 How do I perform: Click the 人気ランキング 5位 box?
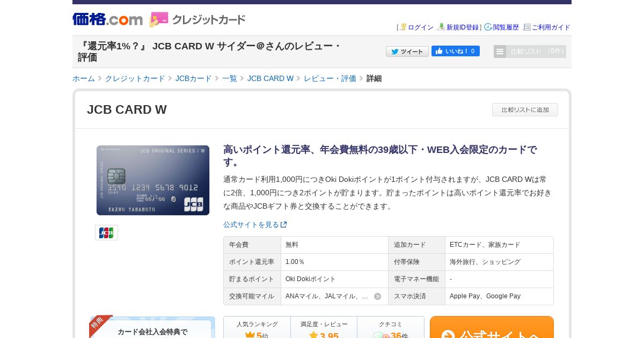(x=257, y=327)
